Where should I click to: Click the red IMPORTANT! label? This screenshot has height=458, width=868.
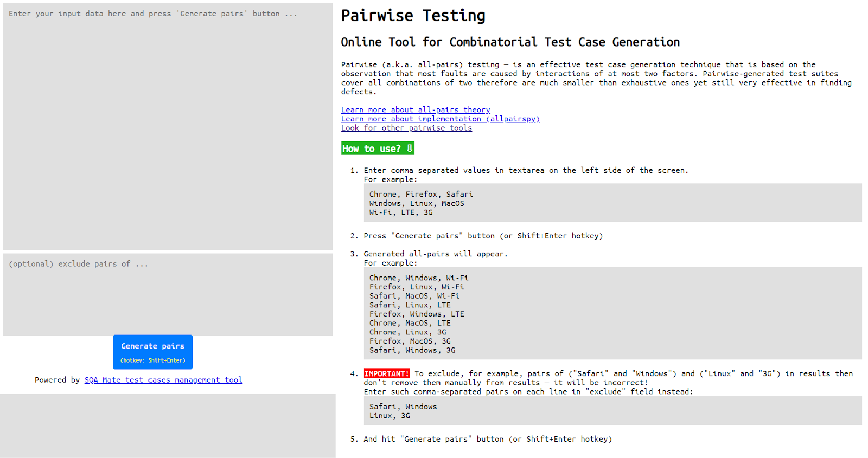coord(386,373)
